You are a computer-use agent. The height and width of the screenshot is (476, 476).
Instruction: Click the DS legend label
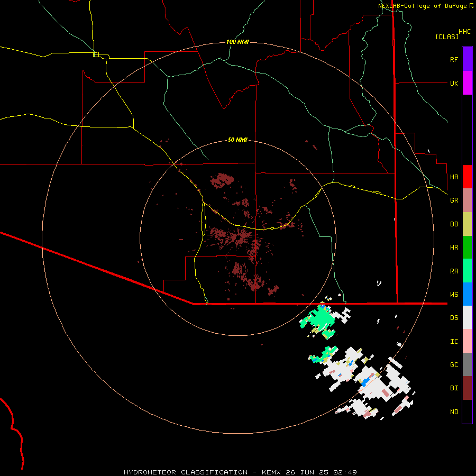(x=454, y=318)
